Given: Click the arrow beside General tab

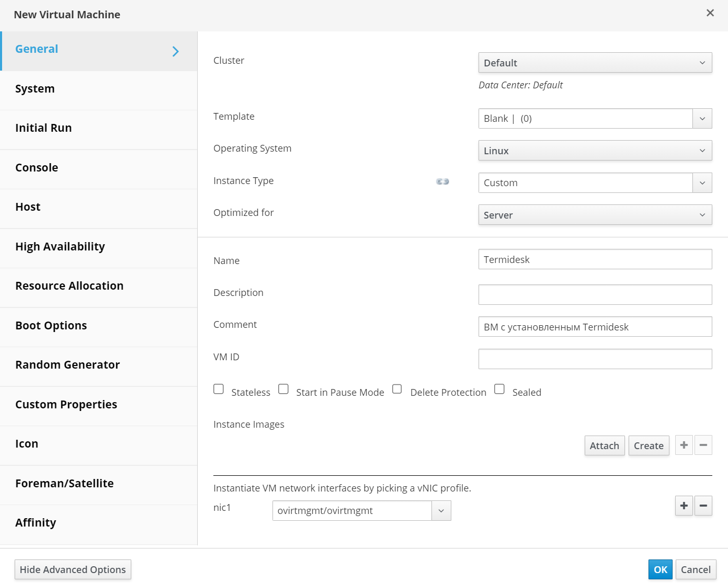Looking at the screenshot, I should (x=176, y=51).
